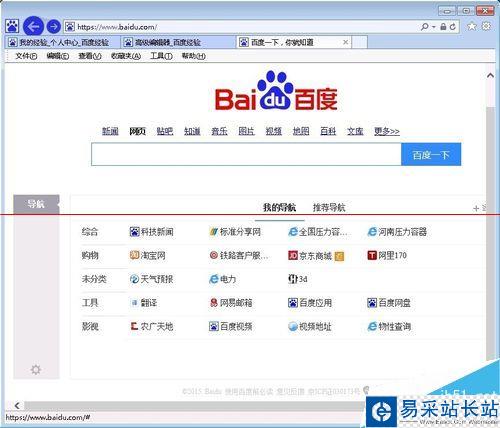The height and width of the screenshot is (428, 500).
Task: Click the security lock icon
Action: tap(443, 27)
